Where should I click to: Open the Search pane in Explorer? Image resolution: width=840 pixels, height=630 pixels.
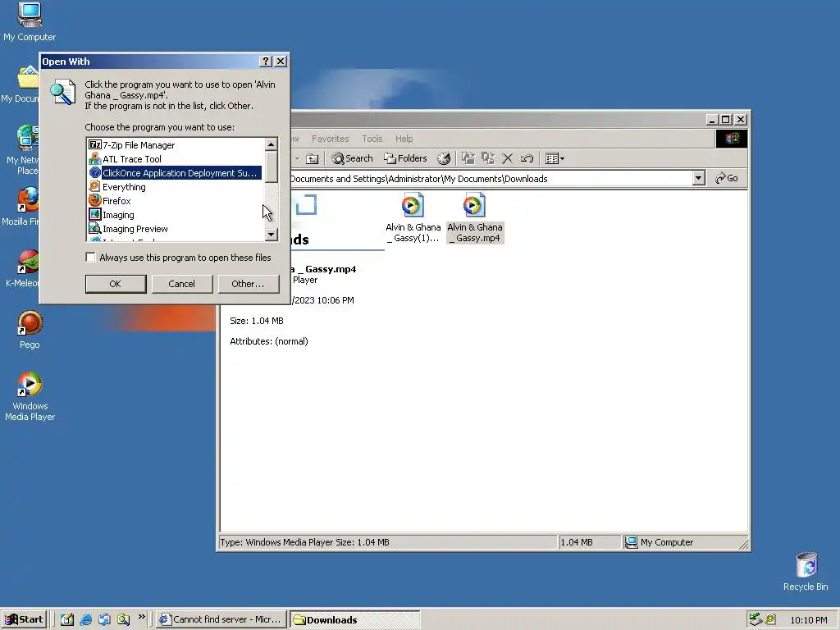352,158
